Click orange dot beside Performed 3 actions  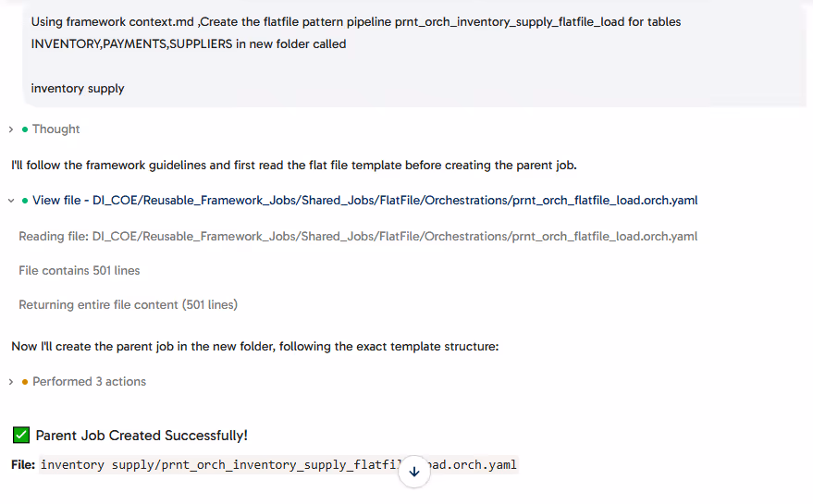25,382
